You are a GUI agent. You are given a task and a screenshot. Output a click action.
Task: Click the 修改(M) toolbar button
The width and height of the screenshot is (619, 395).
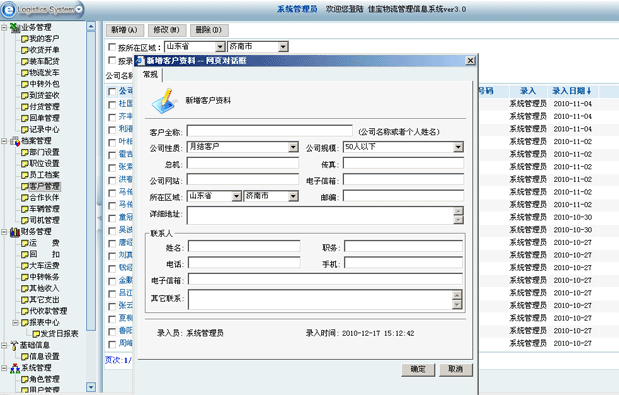click(167, 30)
